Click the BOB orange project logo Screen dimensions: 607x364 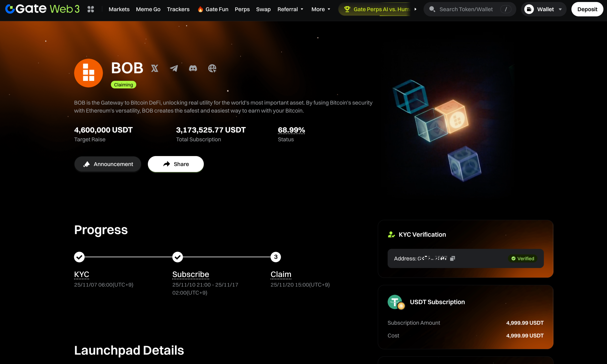point(88,73)
